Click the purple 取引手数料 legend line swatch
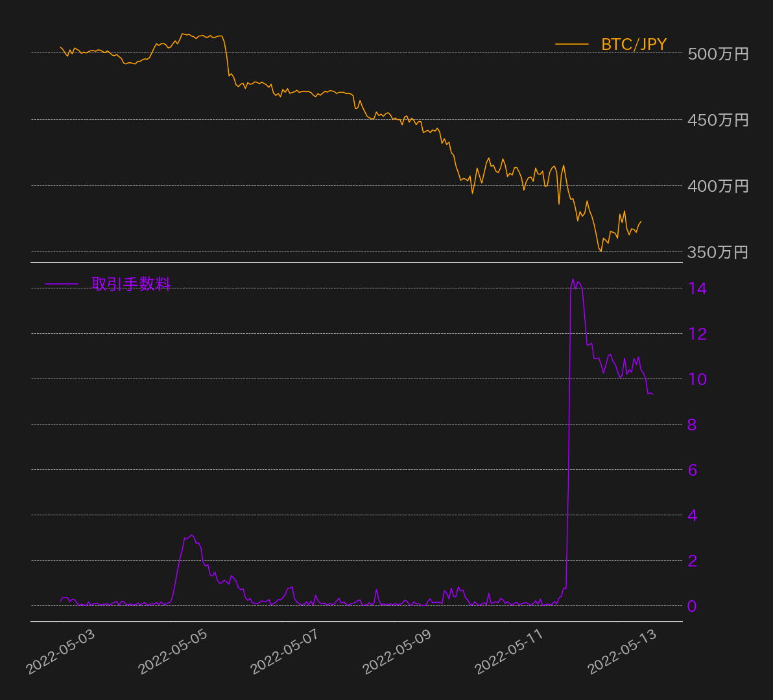 click(61, 284)
